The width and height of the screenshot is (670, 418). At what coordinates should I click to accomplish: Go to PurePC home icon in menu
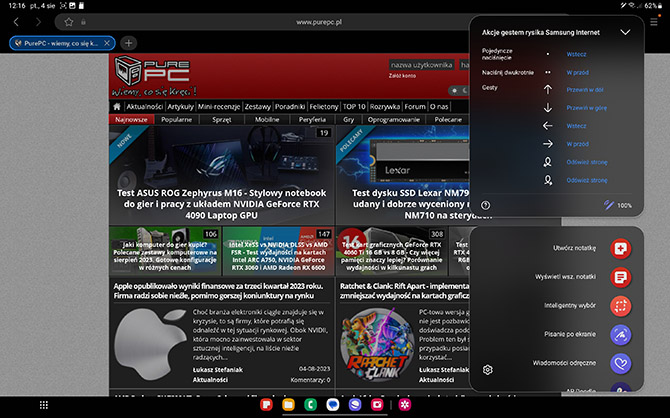(117, 106)
